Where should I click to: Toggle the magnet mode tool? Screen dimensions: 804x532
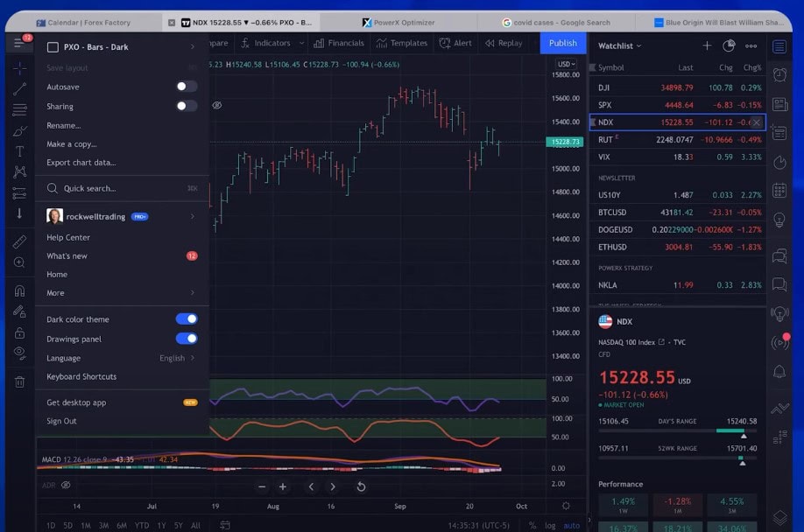19,290
